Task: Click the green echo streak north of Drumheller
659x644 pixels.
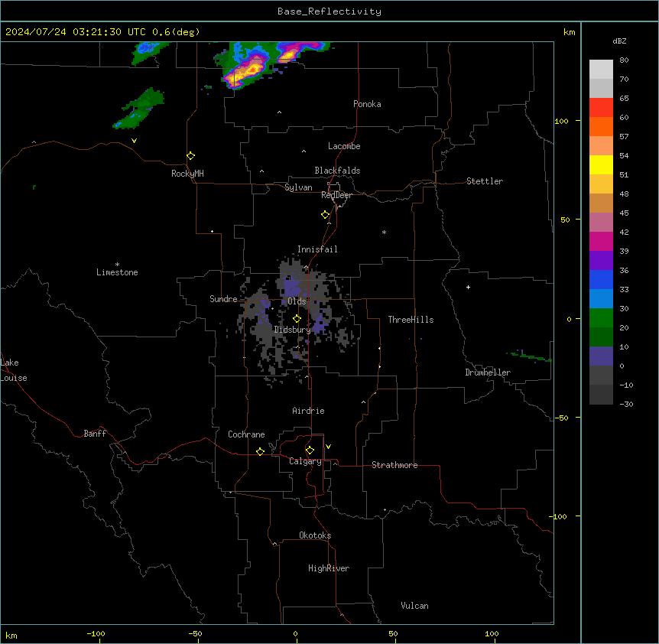Action: [x=530, y=356]
